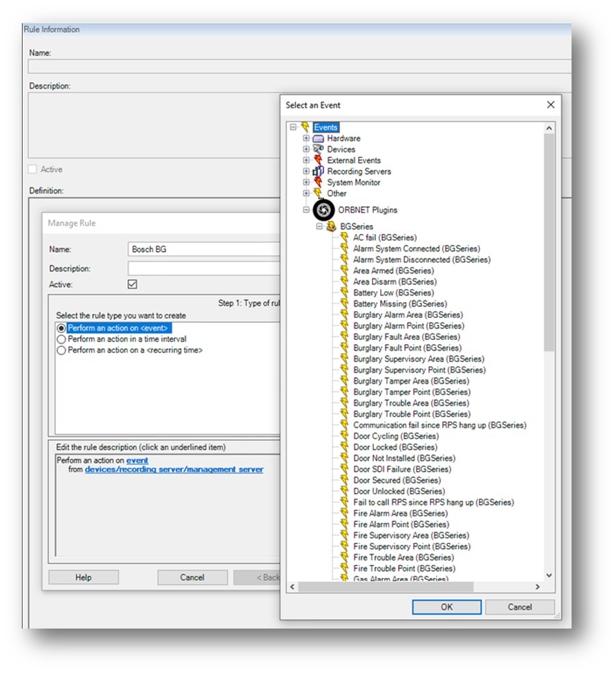Select 'Fire Alarm Point (BGSeries)' event
Screen dimensions: 616x673
point(401,524)
